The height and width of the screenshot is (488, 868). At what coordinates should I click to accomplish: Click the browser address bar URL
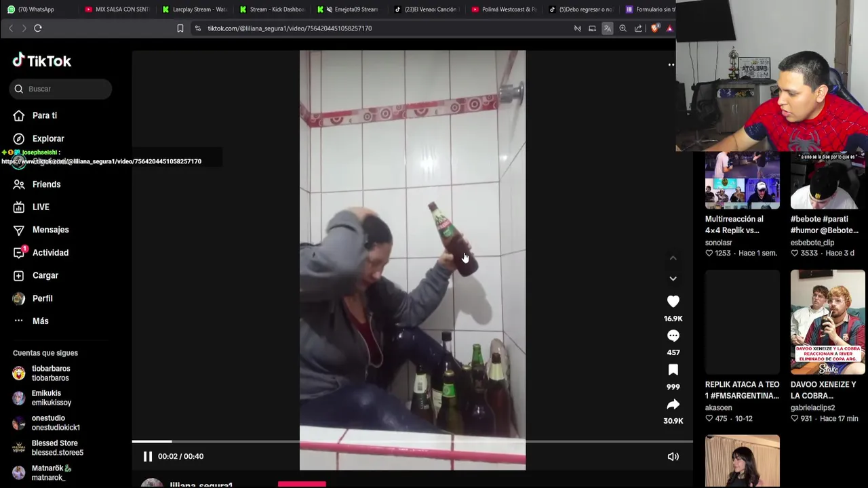(x=290, y=28)
